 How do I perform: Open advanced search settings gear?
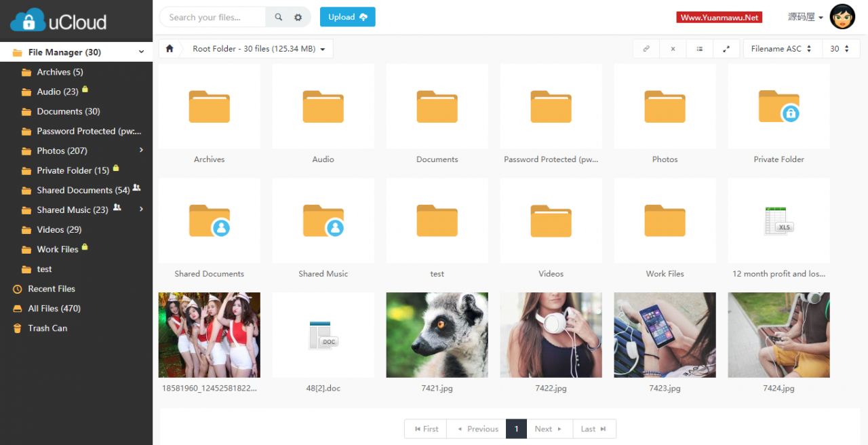(298, 18)
